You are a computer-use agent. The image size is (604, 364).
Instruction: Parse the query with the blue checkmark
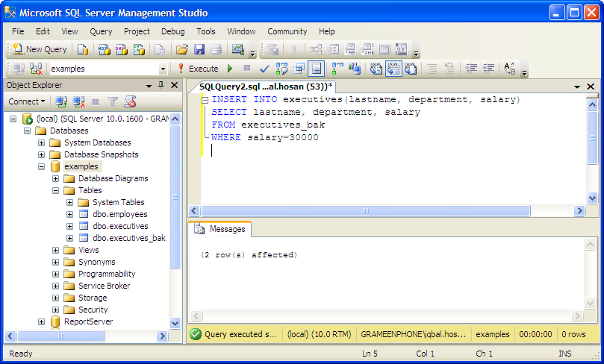(264, 69)
